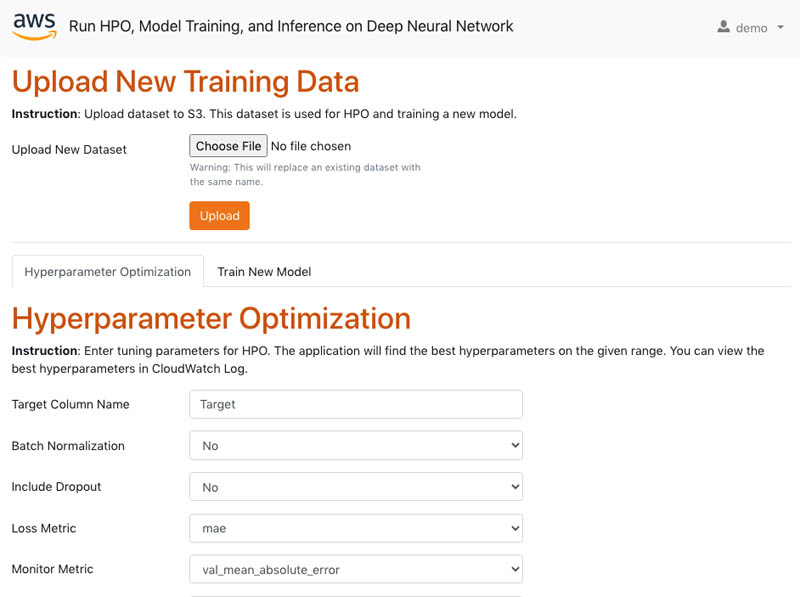Click the dataset replacement warning text
The image size is (800, 597).
point(305,175)
